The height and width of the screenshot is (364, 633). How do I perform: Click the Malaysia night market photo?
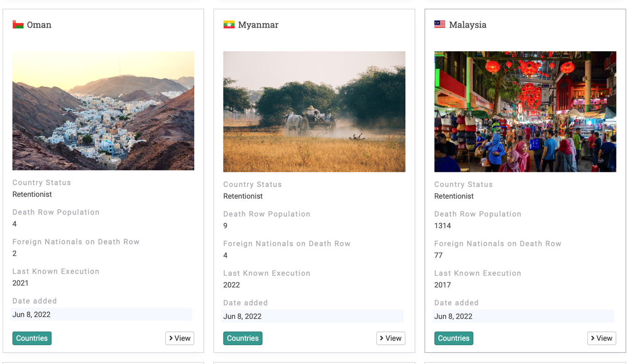525,111
